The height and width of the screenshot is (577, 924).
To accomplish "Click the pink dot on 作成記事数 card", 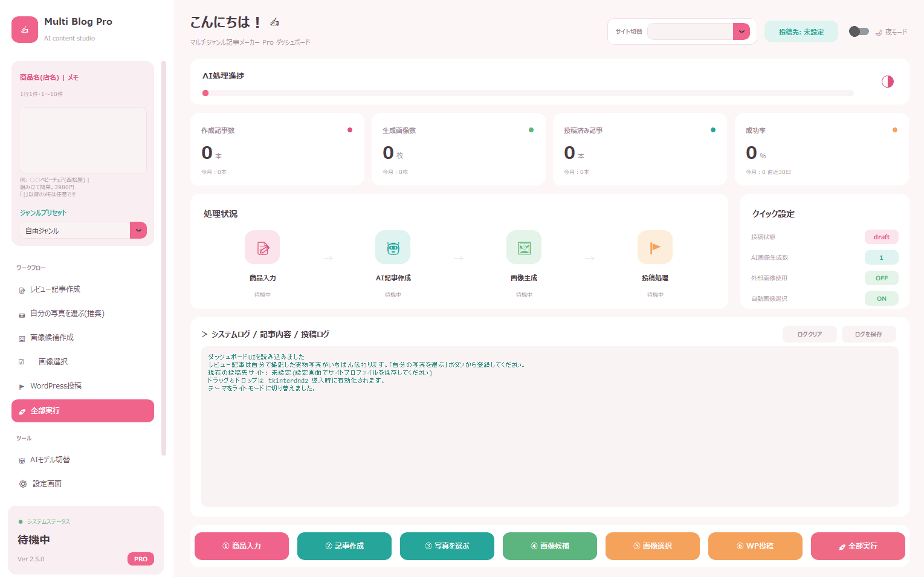I will click(x=350, y=130).
